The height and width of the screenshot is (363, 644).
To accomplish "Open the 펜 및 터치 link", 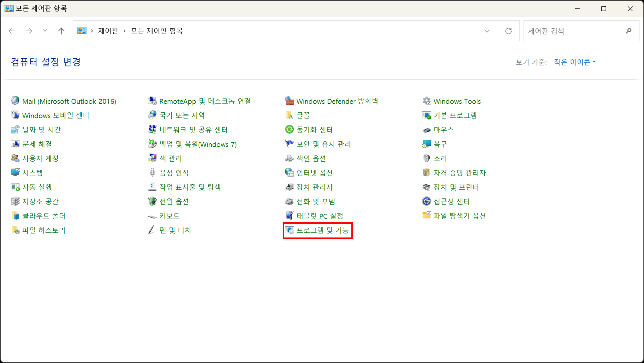I will pyautogui.click(x=175, y=230).
